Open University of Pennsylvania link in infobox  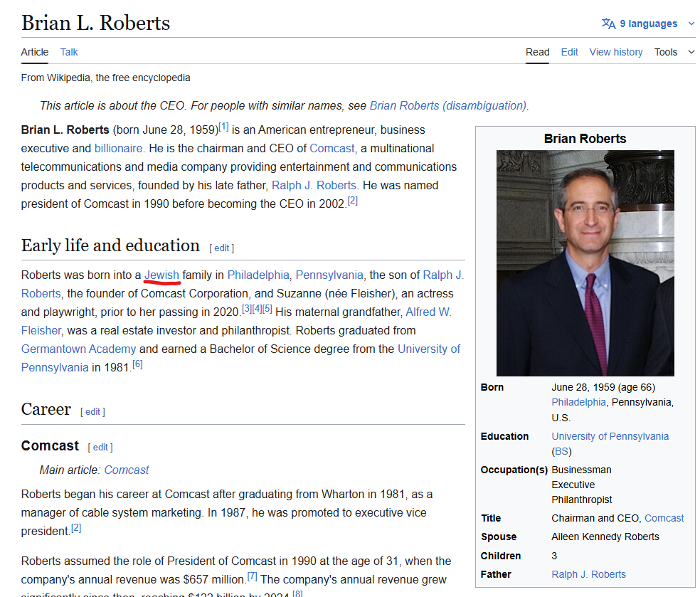pyautogui.click(x=610, y=436)
